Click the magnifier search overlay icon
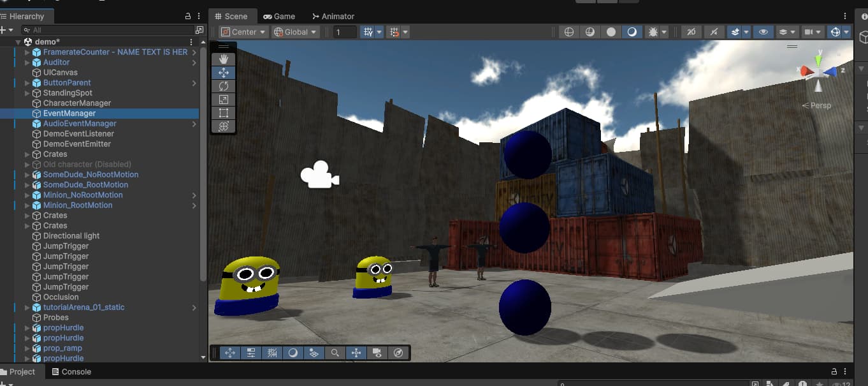Viewport: 868px width, 386px height. tap(335, 353)
